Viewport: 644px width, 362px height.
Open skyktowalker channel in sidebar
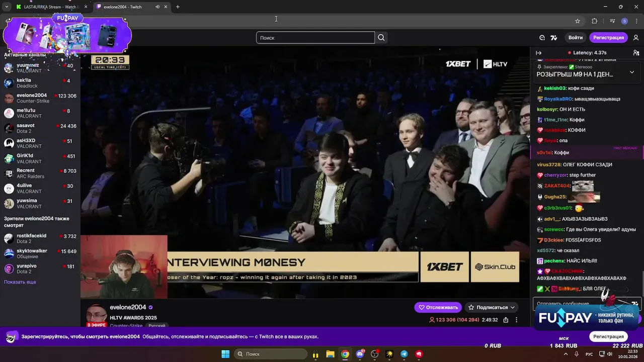tap(40, 253)
